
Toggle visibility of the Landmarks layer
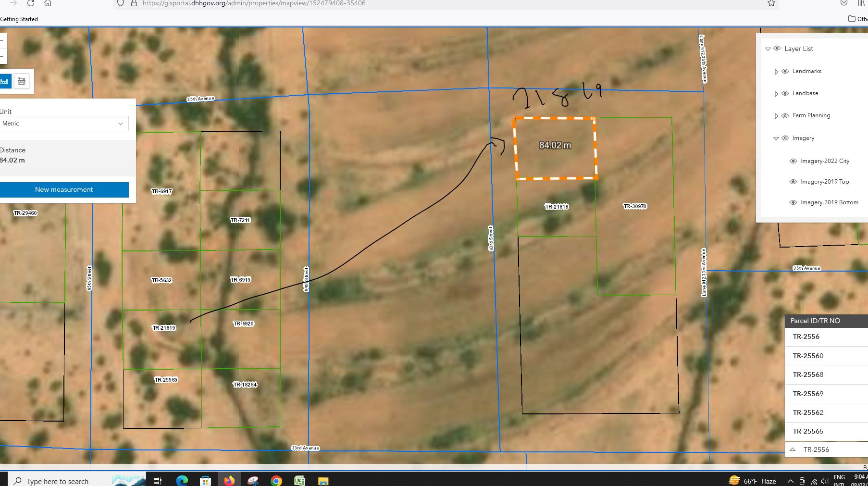coord(785,71)
